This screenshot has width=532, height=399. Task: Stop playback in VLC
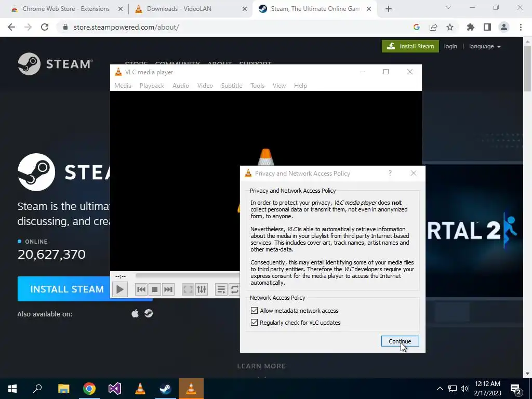pyautogui.click(x=155, y=289)
